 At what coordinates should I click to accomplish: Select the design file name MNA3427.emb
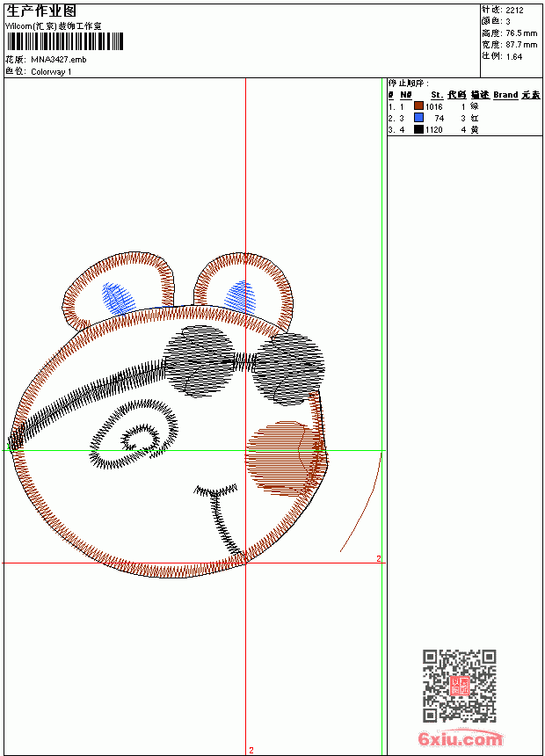point(59,60)
